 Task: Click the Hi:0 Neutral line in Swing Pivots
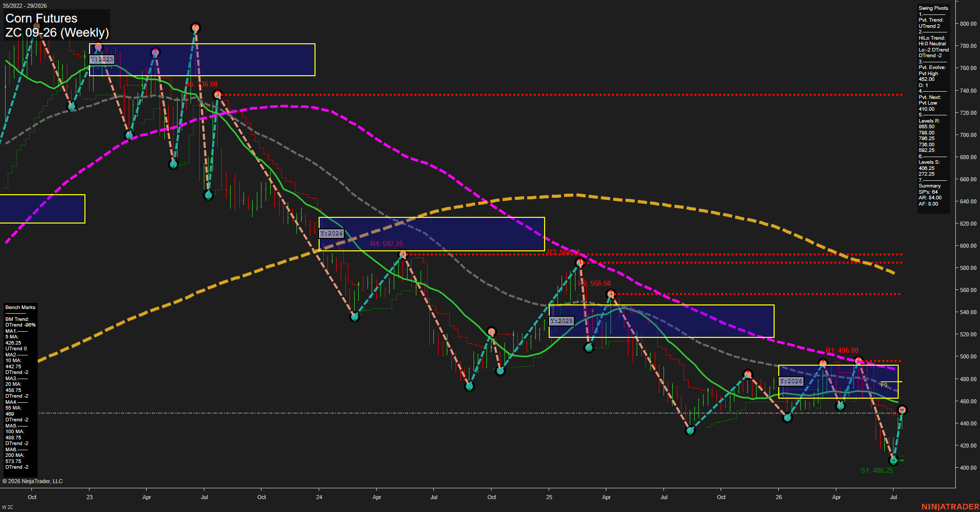tap(932, 44)
